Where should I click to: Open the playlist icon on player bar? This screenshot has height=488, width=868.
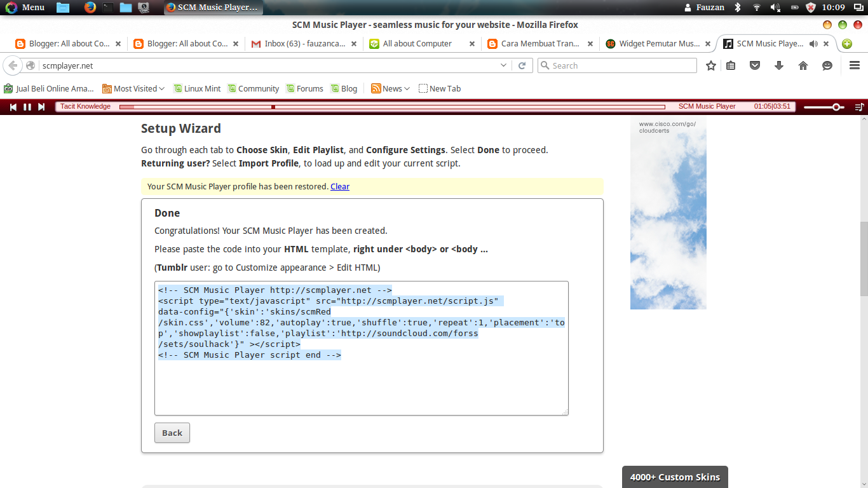click(x=859, y=106)
